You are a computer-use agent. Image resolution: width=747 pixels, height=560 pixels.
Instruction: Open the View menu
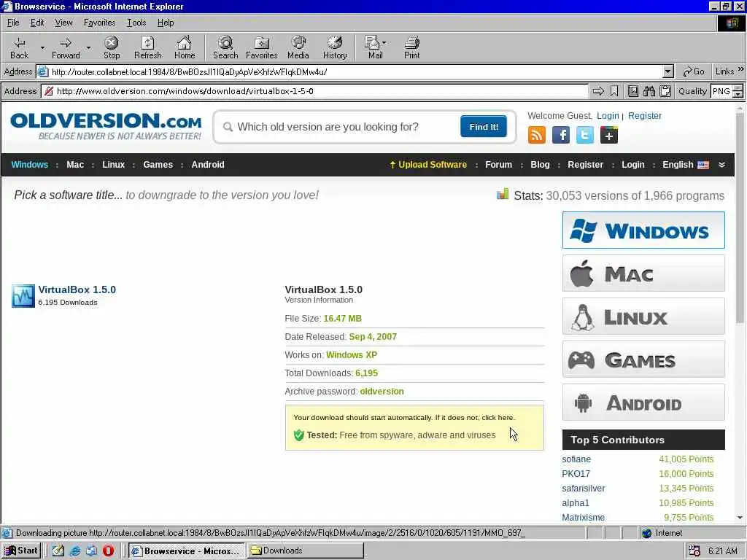tap(64, 23)
